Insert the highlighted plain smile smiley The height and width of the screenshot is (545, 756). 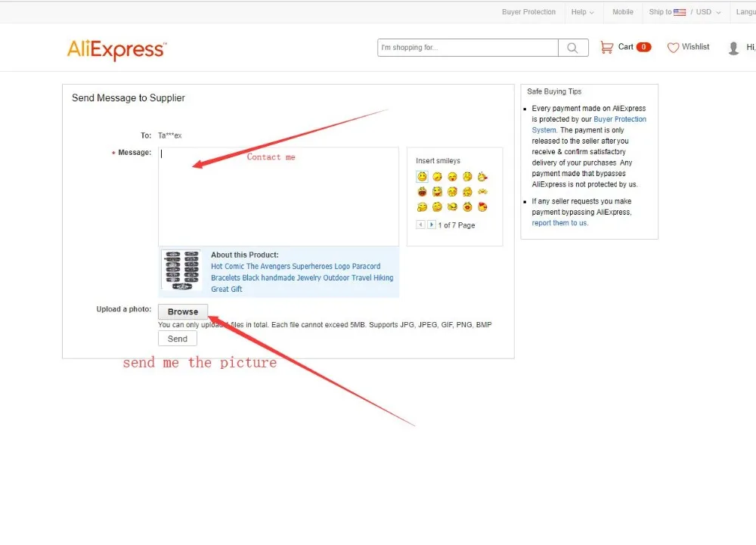422,177
